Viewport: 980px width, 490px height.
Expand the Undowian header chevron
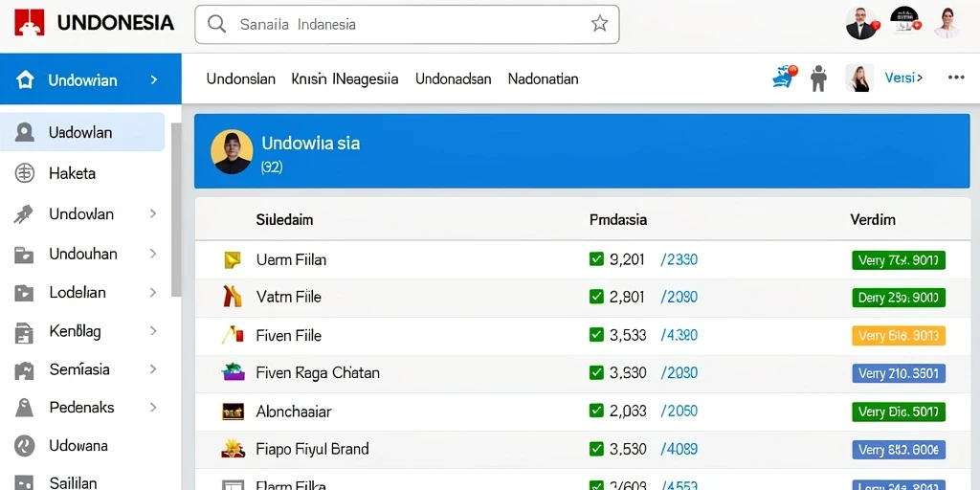pyautogui.click(x=154, y=80)
